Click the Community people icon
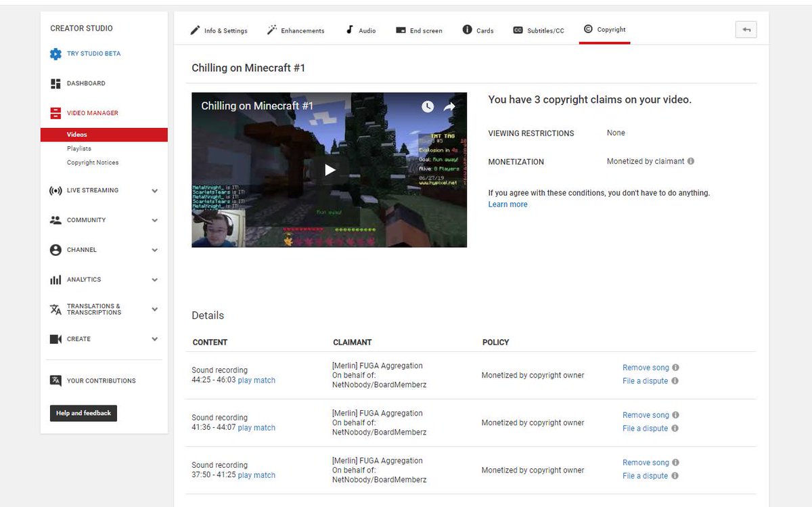 (x=55, y=220)
